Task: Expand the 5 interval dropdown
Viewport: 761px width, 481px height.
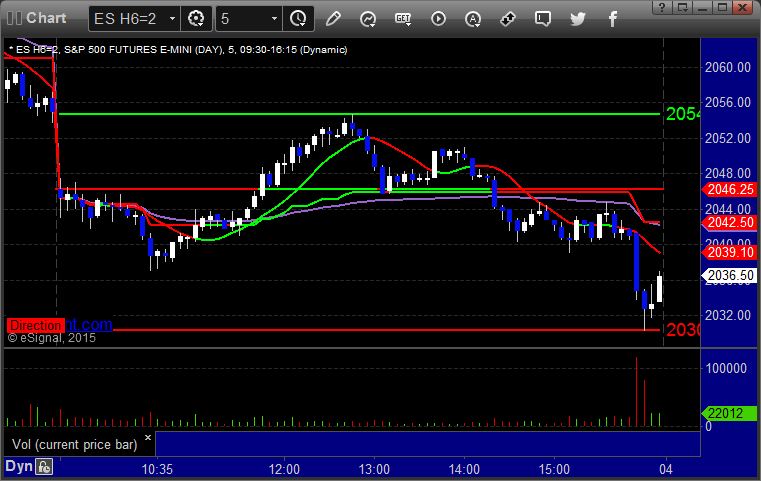Action: point(274,19)
